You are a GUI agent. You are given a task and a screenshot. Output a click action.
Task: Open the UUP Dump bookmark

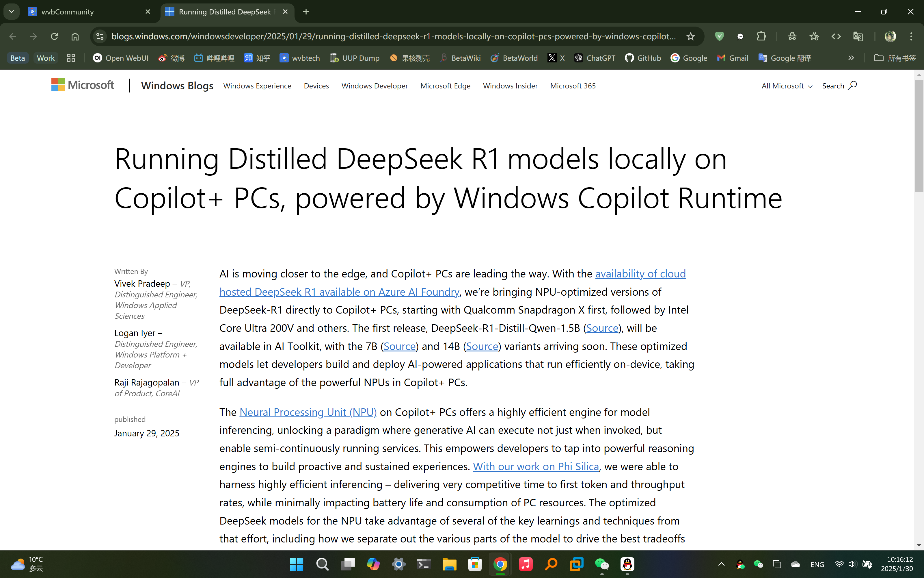tap(355, 58)
